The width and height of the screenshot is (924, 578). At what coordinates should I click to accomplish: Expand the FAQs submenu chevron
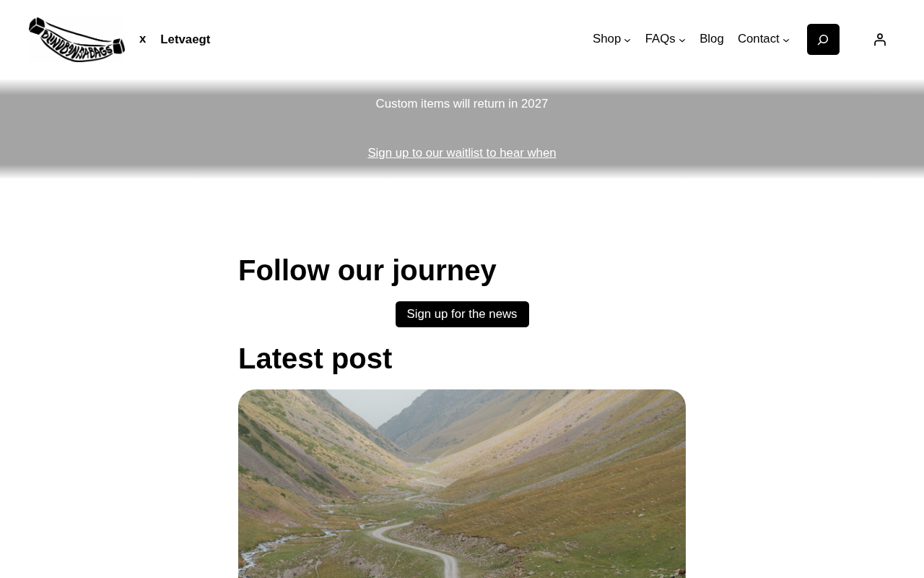coord(682,40)
